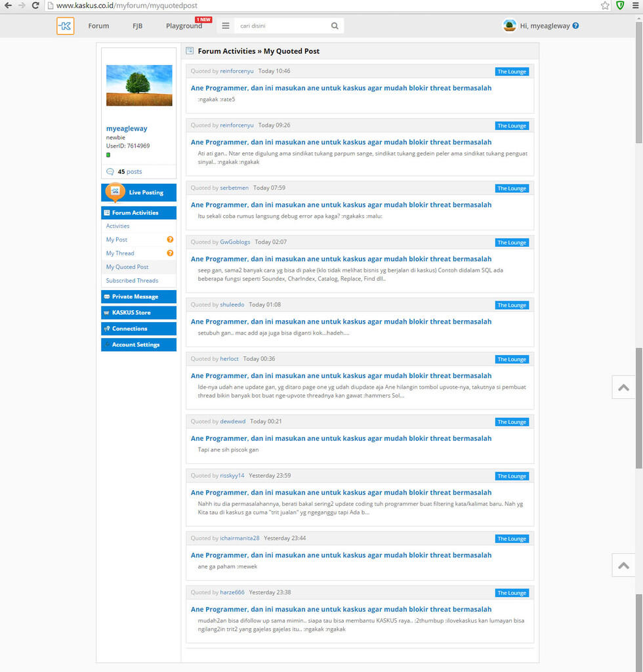Click the Live Posting bubble icon

tap(115, 192)
